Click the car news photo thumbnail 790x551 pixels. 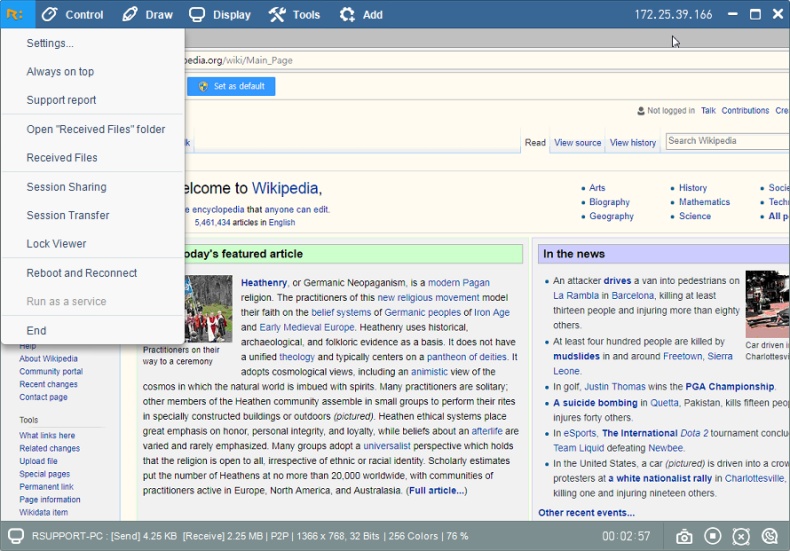click(x=768, y=304)
